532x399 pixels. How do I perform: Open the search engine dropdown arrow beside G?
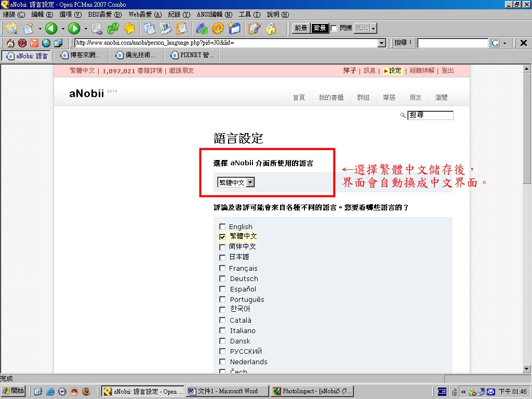point(504,43)
